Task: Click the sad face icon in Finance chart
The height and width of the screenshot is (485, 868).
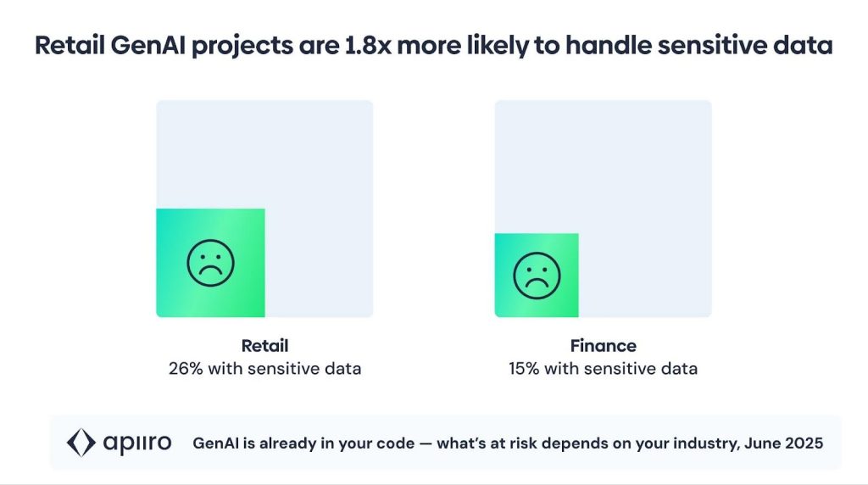Action: click(536, 275)
